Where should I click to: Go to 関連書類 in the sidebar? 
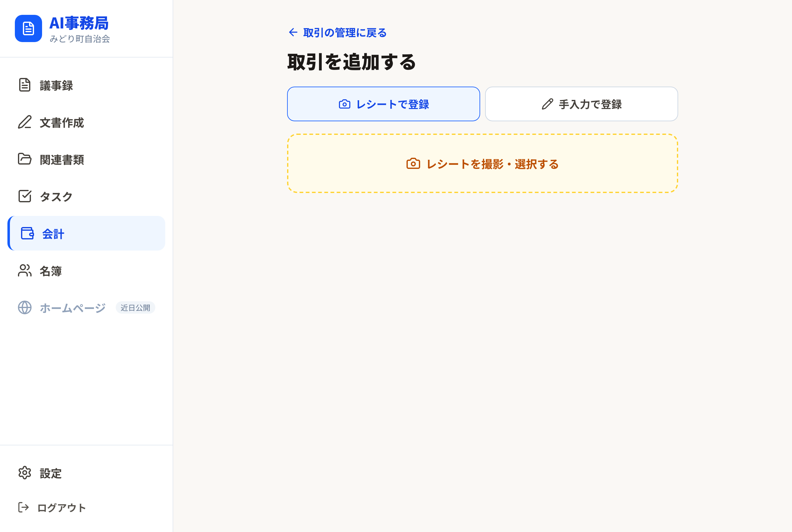86,160
